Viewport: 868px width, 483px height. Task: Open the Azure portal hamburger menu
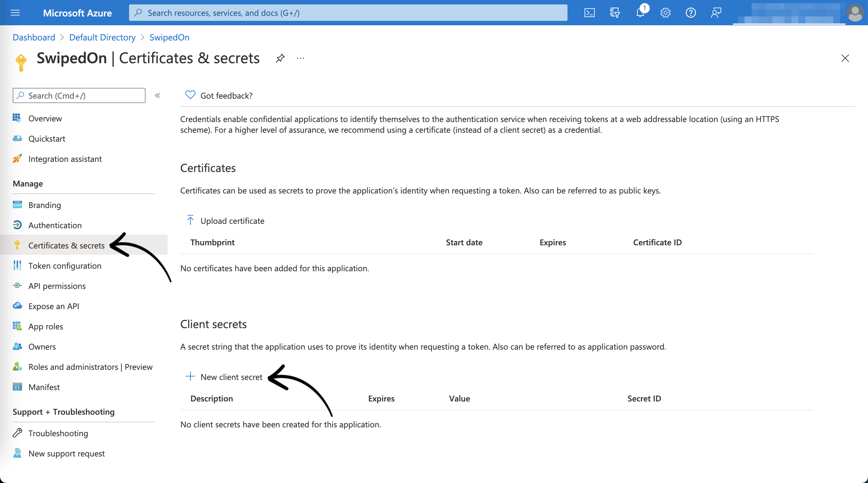pyautogui.click(x=15, y=13)
